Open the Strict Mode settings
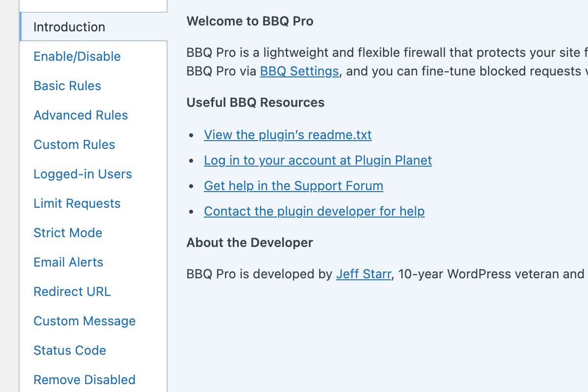The image size is (588, 392). tap(68, 233)
